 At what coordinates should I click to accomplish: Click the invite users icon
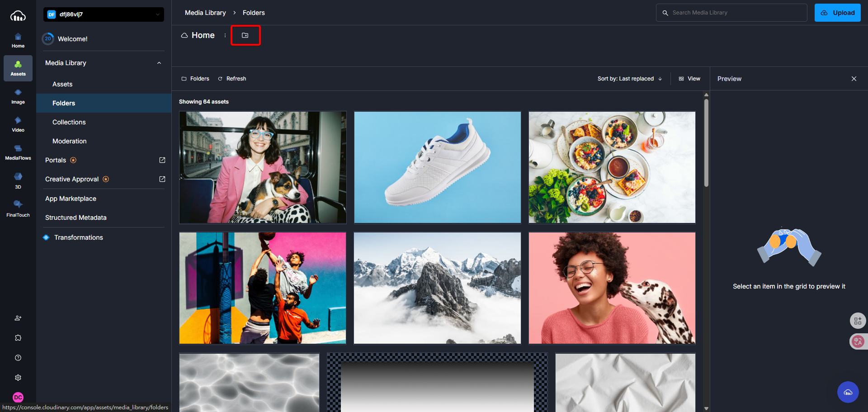pyautogui.click(x=18, y=318)
